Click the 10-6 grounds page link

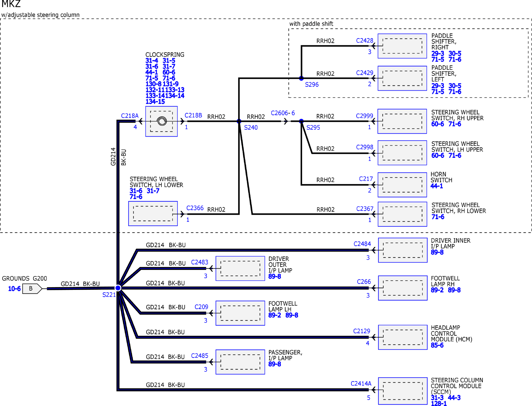[14, 289]
